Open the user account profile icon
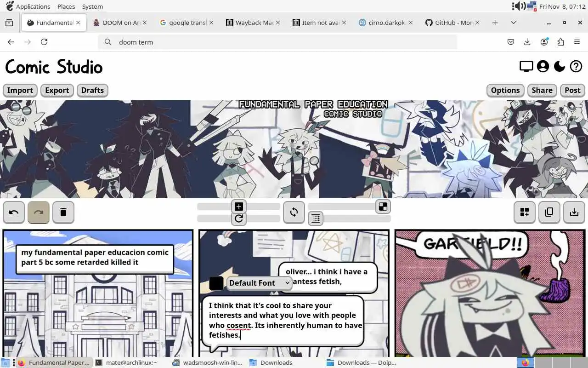Screen dimensions: 588x368 pos(543,67)
